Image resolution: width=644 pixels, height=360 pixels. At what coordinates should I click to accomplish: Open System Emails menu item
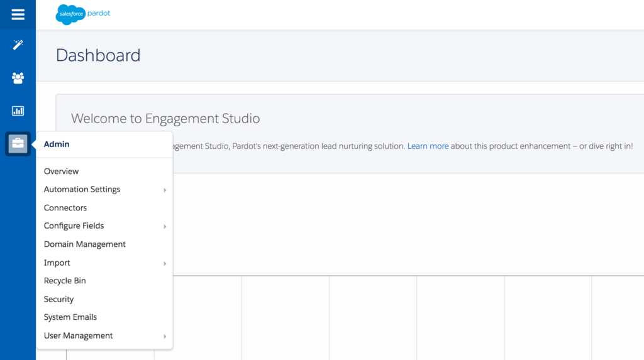(x=70, y=317)
